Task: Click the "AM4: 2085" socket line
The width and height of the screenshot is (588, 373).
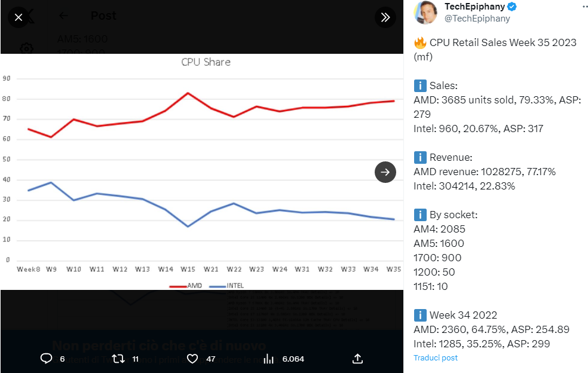Action: 439,230
